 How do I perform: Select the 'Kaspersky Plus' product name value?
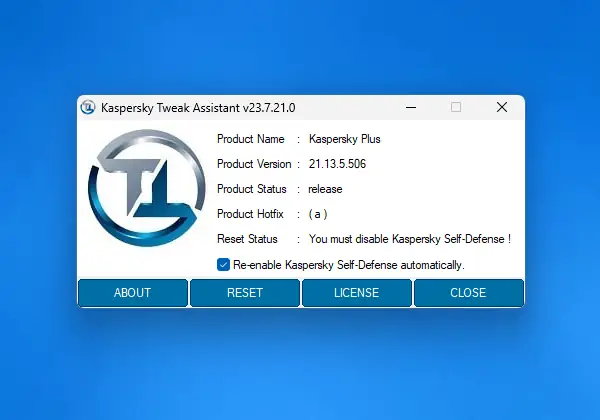(x=345, y=139)
